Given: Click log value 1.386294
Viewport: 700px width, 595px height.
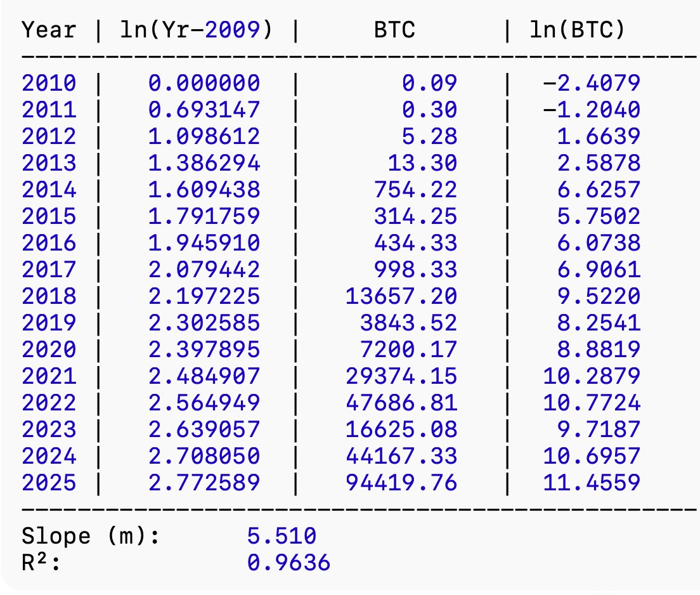Looking at the screenshot, I should [x=204, y=163].
